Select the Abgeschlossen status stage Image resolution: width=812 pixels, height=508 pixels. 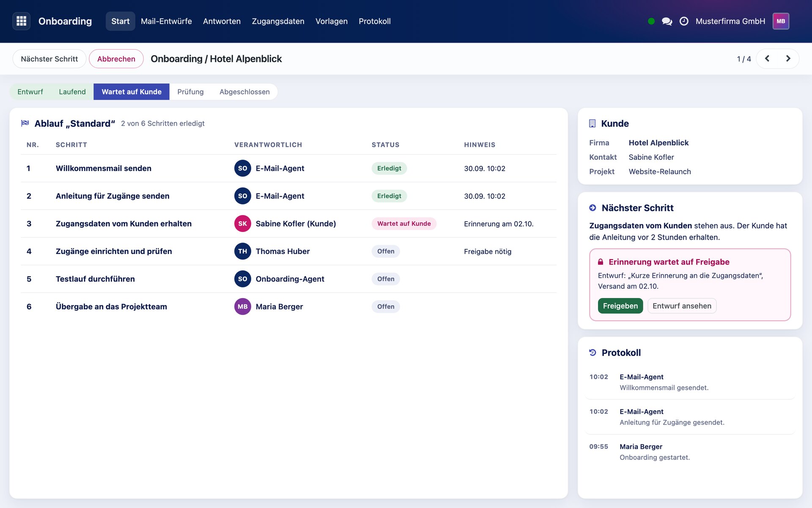click(x=244, y=92)
